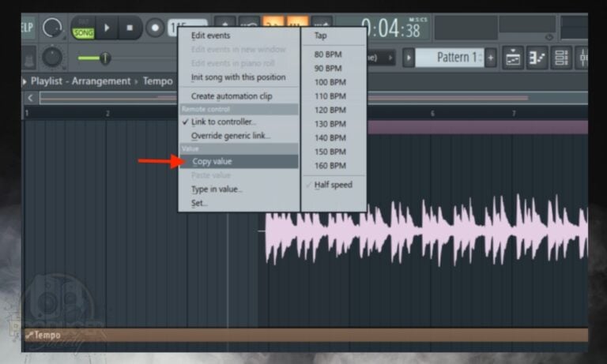Viewport: 607px width, 364px height.
Task: Toggle the Half speed option
Action: 334,185
